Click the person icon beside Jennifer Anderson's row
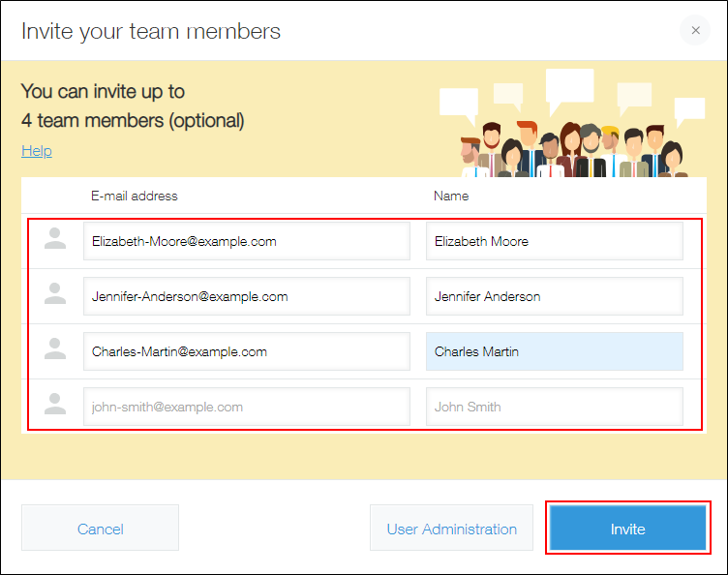This screenshot has height=575, width=728. pyautogui.click(x=56, y=295)
